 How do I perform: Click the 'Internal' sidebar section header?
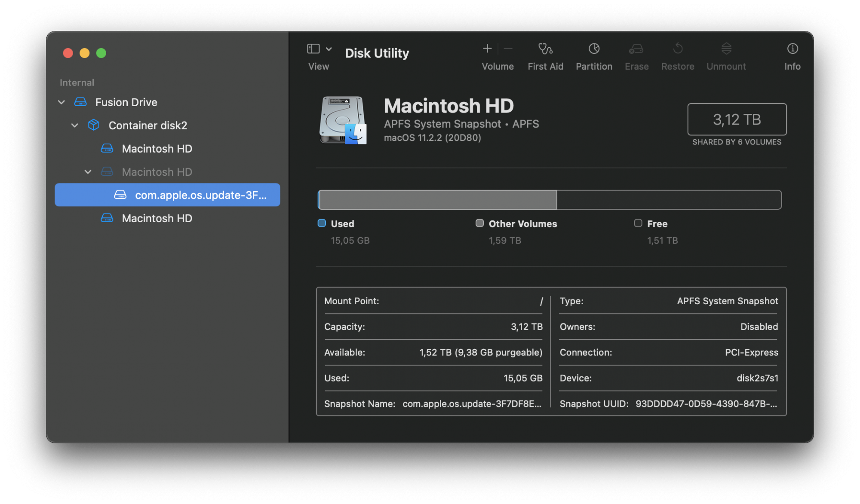coord(77,82)
